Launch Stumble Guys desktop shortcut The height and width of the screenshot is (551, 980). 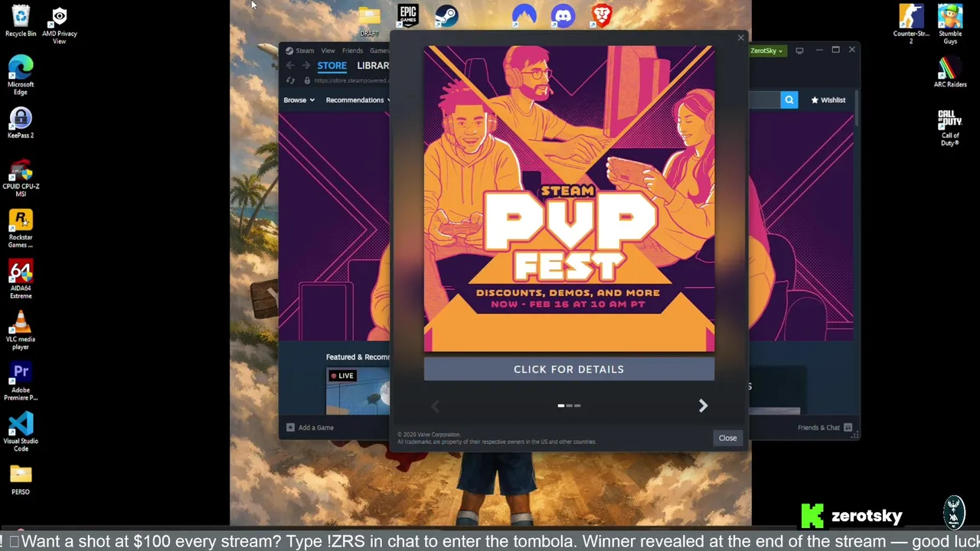point(950,24)
